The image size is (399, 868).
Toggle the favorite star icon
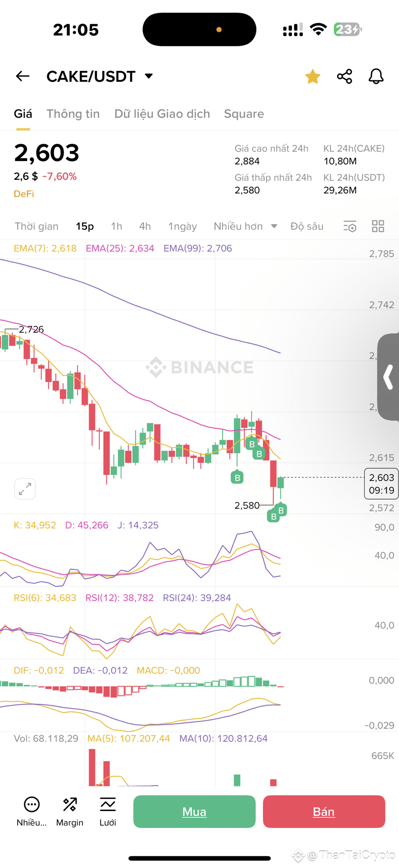[313, 76]
